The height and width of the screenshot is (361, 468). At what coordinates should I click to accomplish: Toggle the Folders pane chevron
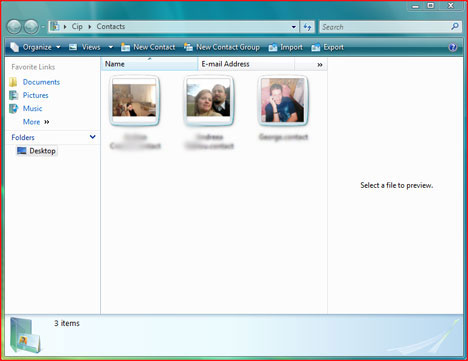pyautogui.click(x=93, y=137)
